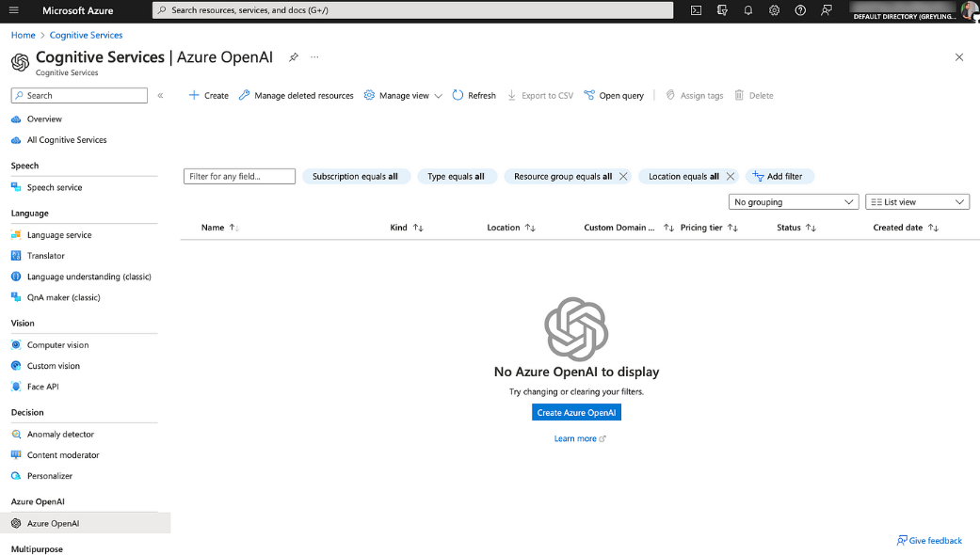Open the more options ellipsis beside the title
Viewport: 980px width, 555px height.
coord(314,56)
